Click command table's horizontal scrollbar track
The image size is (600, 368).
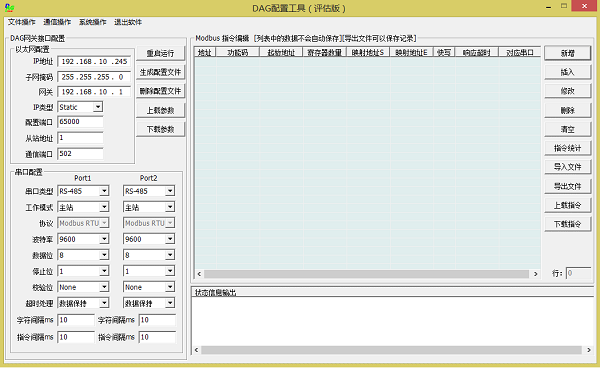coord(366,274)
